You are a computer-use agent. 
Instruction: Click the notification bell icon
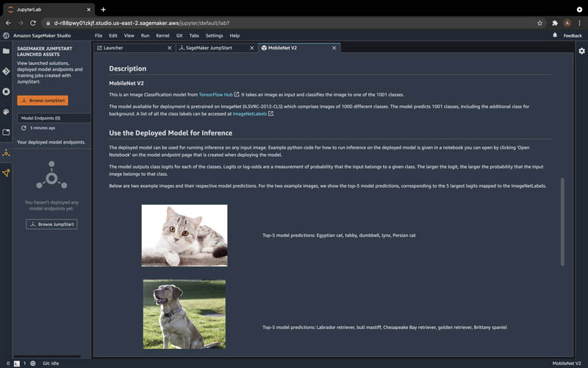click(555, 35)
